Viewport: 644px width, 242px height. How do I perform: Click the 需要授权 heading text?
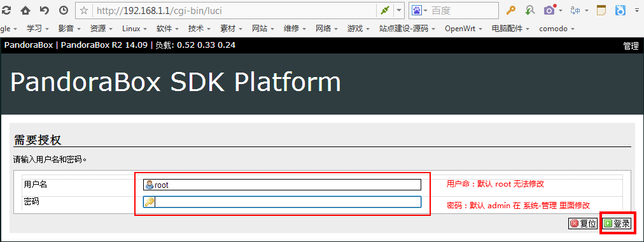tap(38, 139)
